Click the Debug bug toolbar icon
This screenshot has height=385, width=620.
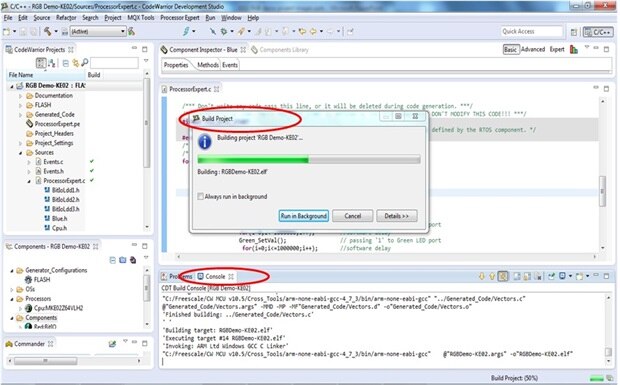224,31
